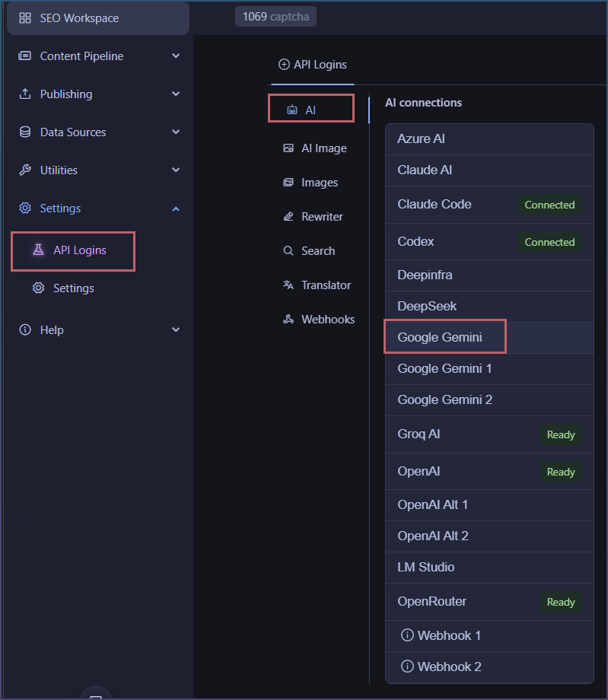Open the Webhook 2 connection
This screenshot has width=608, height=700.
pyautogui.click(x=489, y=667)
